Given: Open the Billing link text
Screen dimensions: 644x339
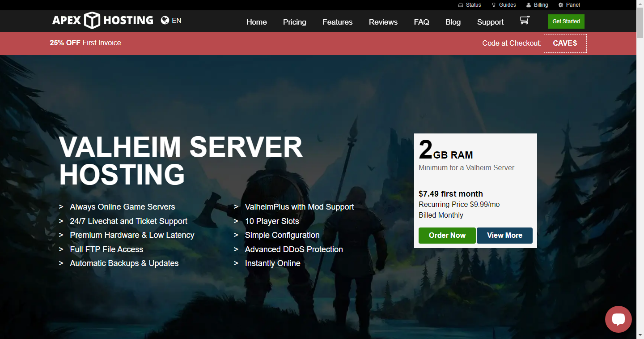Looking at the screenshot, I should coord(541,5).
